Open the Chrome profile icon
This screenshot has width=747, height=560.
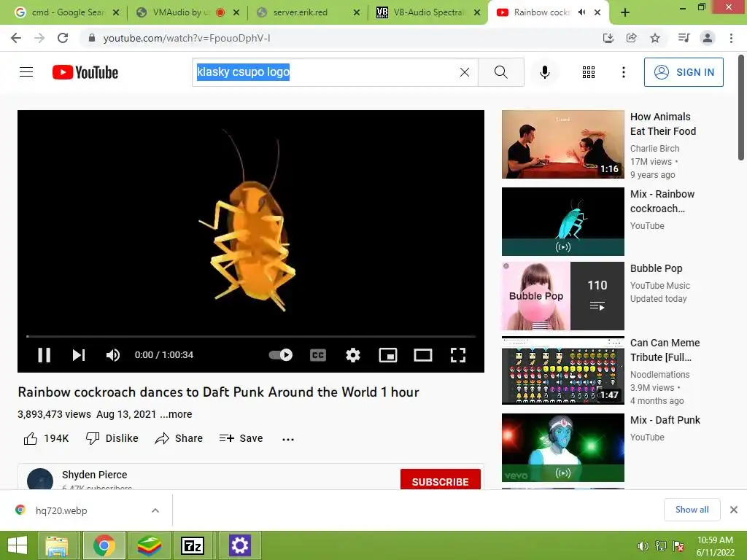pos(708,38)
